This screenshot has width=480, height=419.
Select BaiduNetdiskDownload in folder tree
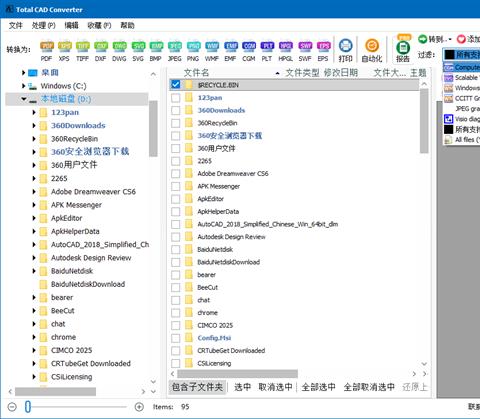pyautogui.click(x=88, y=284)
